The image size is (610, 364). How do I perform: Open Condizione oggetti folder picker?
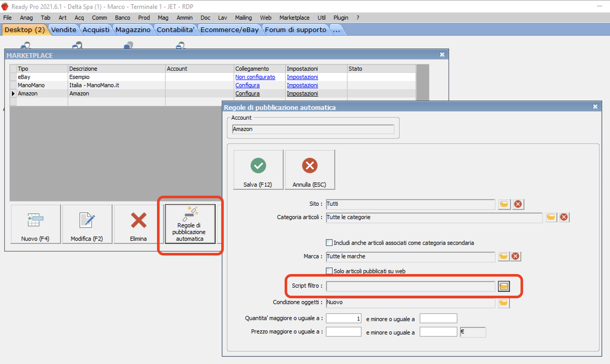504,302
